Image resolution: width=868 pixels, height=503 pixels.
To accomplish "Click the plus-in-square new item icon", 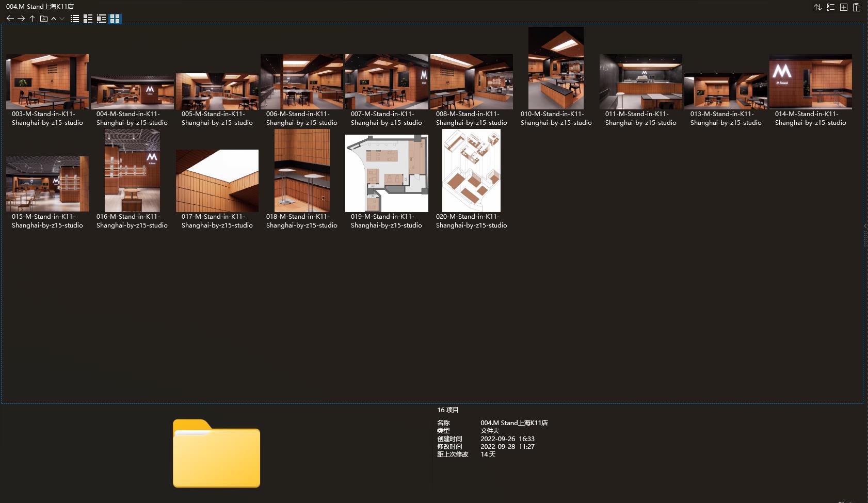I will pyautogui.click(x=844, y=7).
